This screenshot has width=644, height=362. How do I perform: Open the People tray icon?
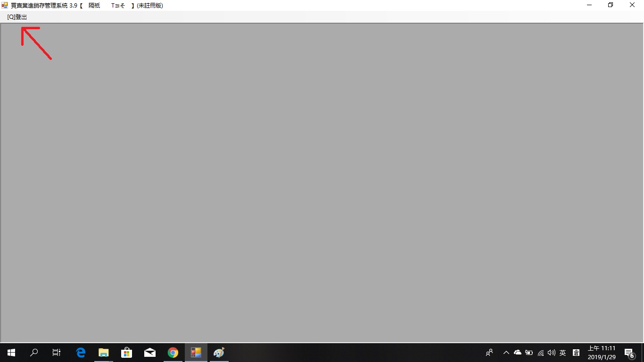(489, 352)
